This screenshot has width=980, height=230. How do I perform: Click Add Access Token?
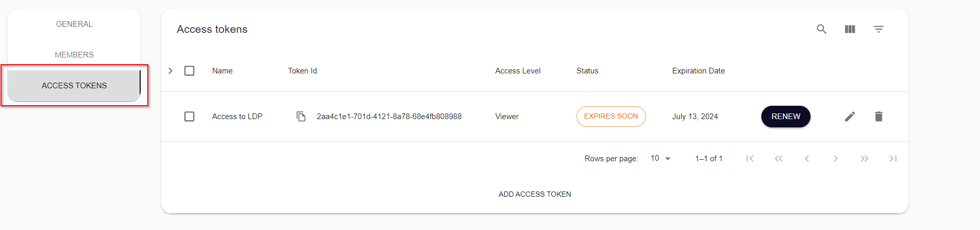(x=534, y=194)
